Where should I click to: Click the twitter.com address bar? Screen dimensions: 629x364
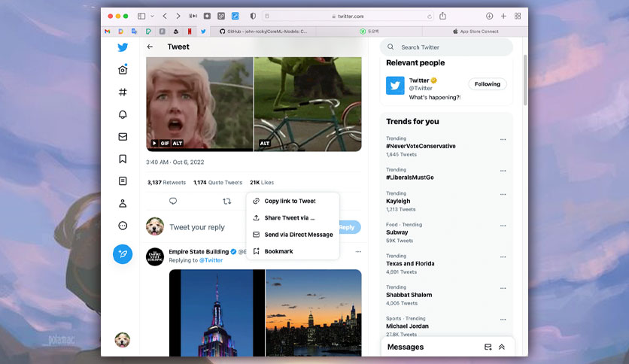[348, 16]
